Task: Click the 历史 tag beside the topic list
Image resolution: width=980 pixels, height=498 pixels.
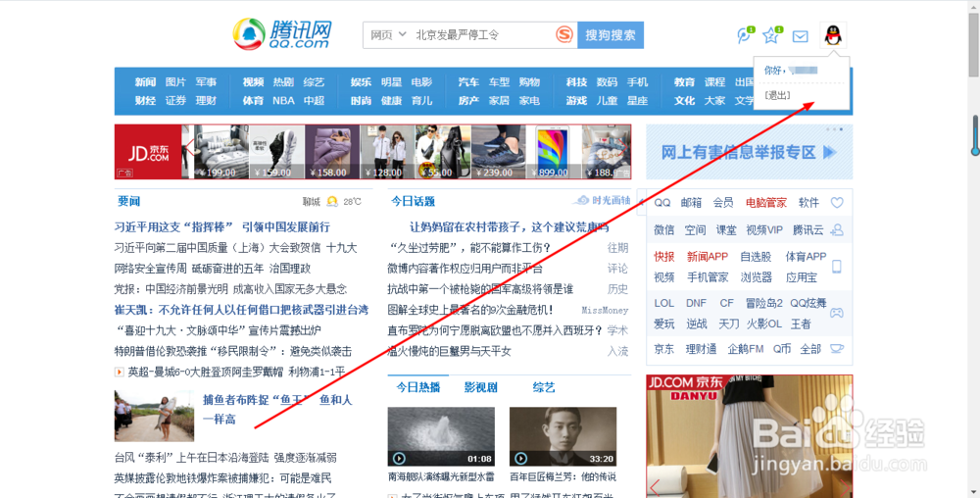Action: [617, 288]
